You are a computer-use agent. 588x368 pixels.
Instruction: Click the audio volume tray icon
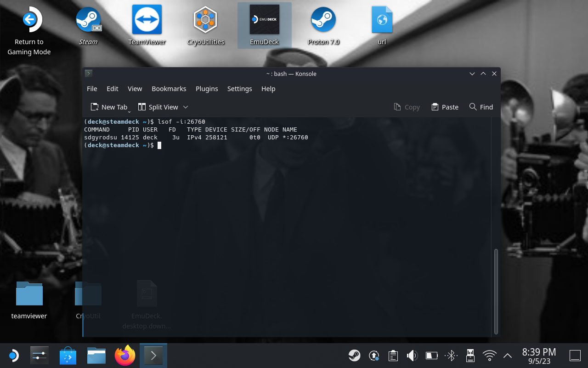tap(412, 355)
